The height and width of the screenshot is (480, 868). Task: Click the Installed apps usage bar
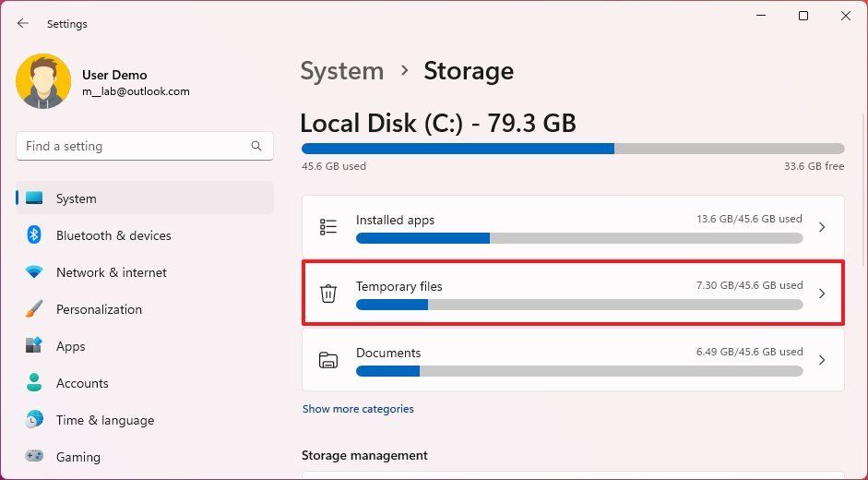coord(579,238)
